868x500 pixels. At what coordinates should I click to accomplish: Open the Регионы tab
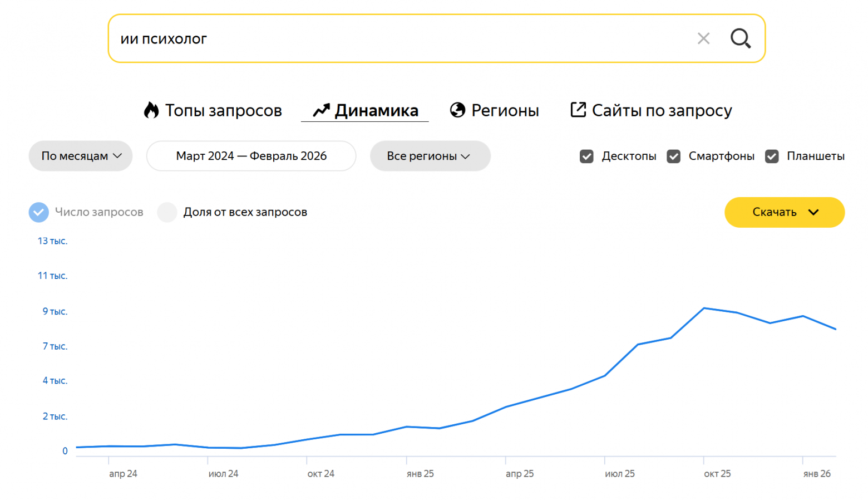(505, 110)
